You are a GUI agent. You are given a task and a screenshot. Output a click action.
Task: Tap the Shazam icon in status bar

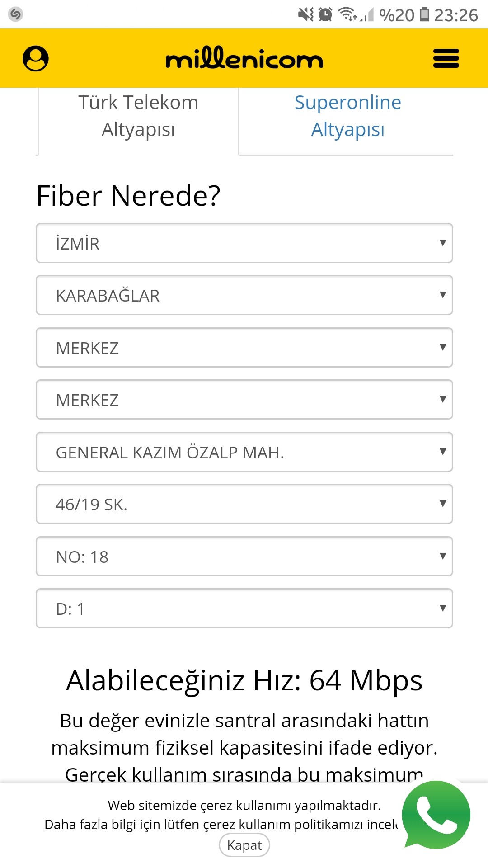click(15, 14)
